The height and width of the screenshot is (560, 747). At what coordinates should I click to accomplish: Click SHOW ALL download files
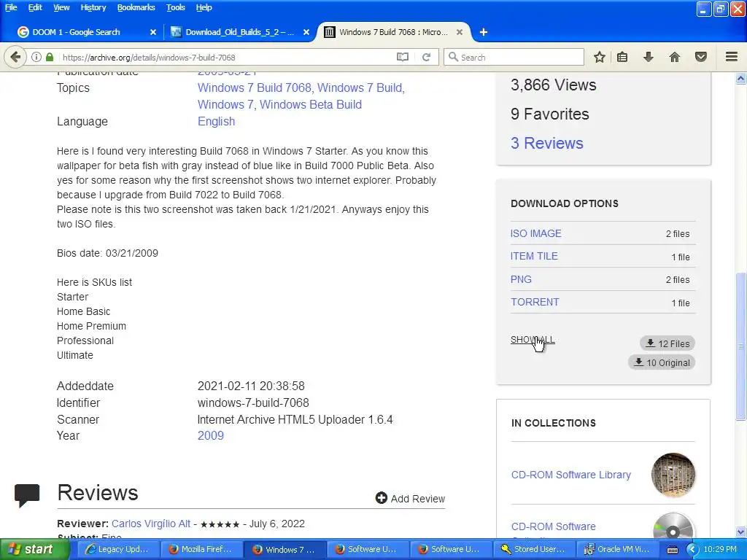tap(533, 340)
